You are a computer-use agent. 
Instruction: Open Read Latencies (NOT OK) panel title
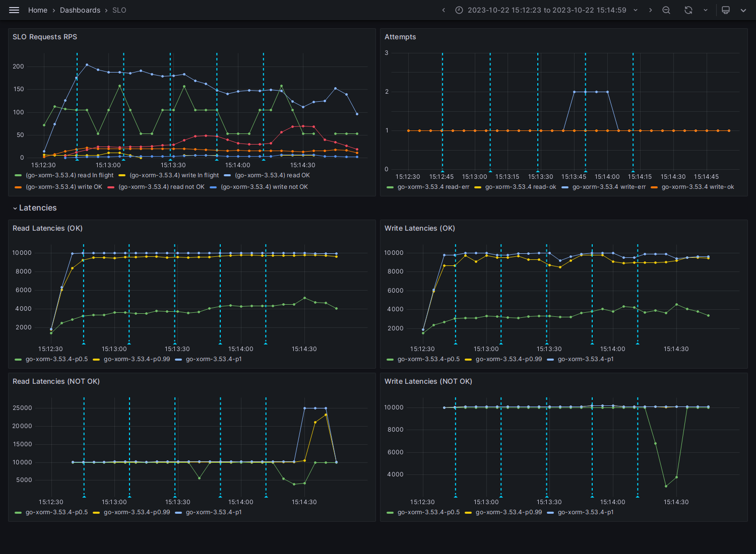coord(56,381)
